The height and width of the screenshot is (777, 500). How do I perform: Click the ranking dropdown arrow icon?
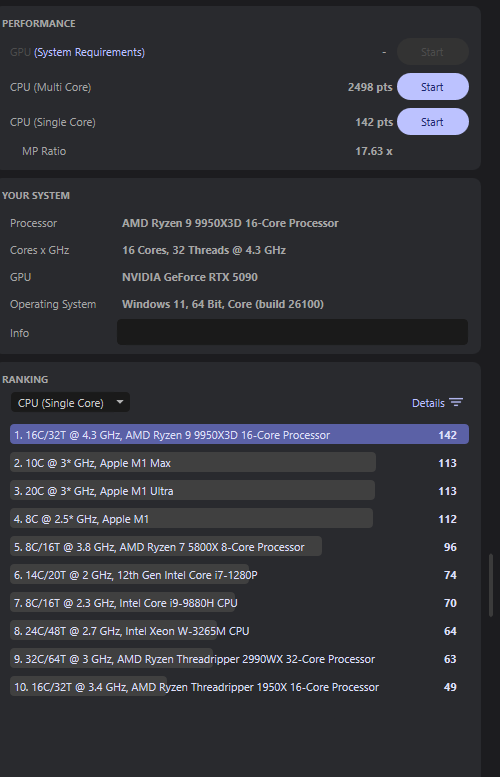(x=119, y=402)
